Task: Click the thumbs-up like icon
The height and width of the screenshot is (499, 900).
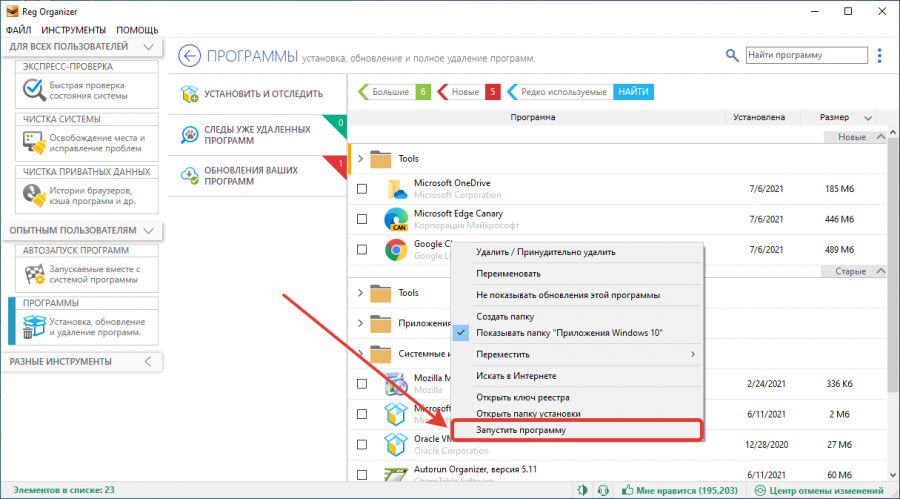Action: pyautogui.click(x=628, y=490)
